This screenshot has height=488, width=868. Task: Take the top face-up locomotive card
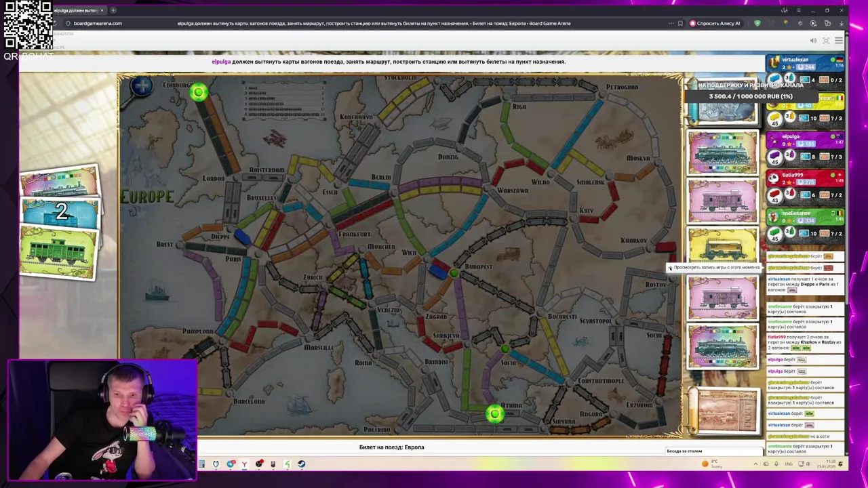(x=722, y=153)
